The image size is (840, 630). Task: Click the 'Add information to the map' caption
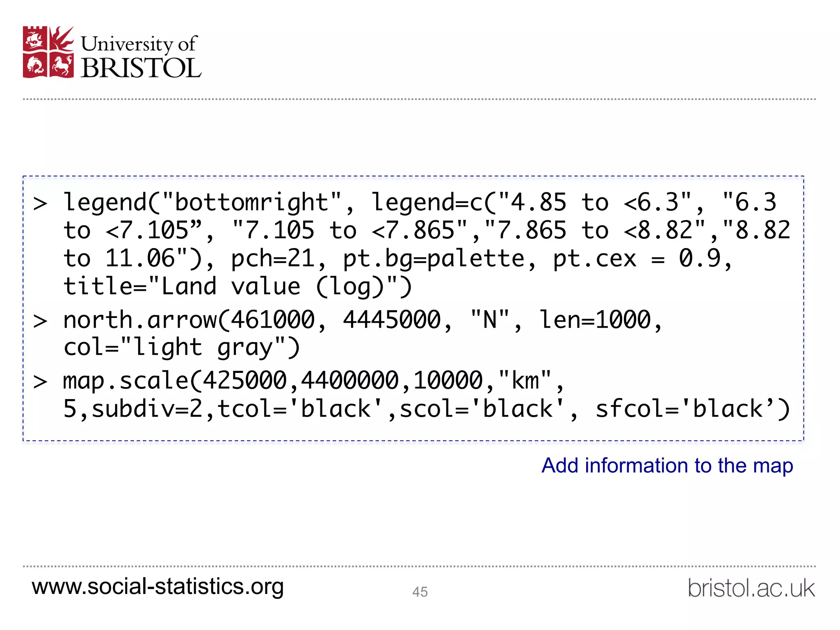(667, 466)
